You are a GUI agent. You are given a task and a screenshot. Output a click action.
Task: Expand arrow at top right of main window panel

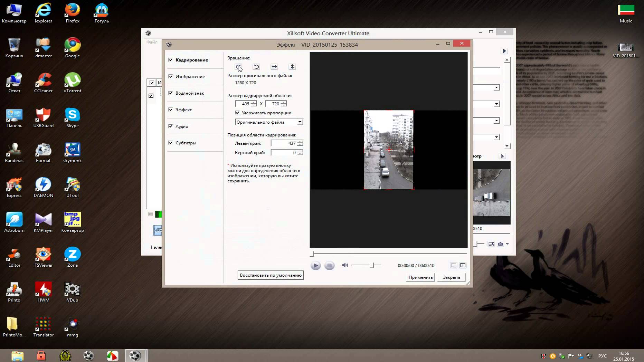point(504,51)
